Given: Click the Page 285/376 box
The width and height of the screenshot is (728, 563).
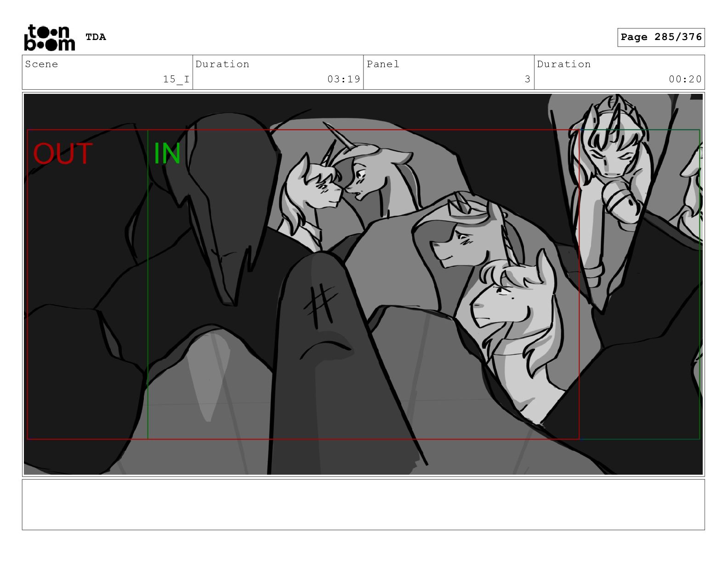Looking at the screenshot, I should tap(661, 37).
